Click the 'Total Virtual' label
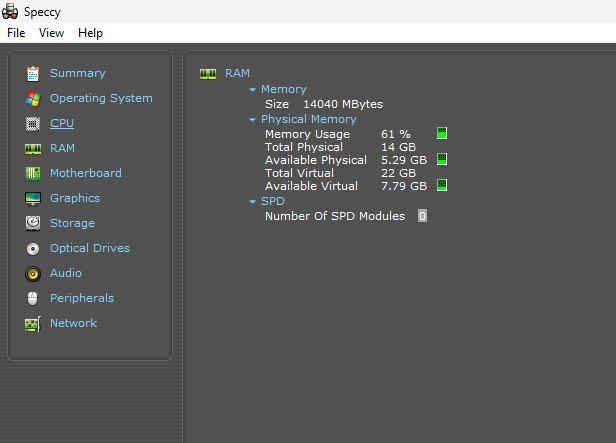 299,173
